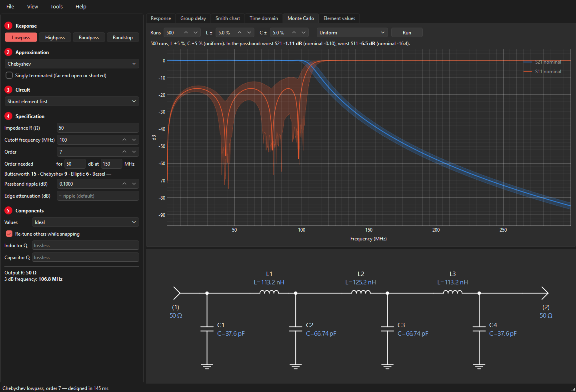The height and width of the screenshot is (392, 576).
Task: Increase cutoff frequency with up arrow
Action: (124, 140)
